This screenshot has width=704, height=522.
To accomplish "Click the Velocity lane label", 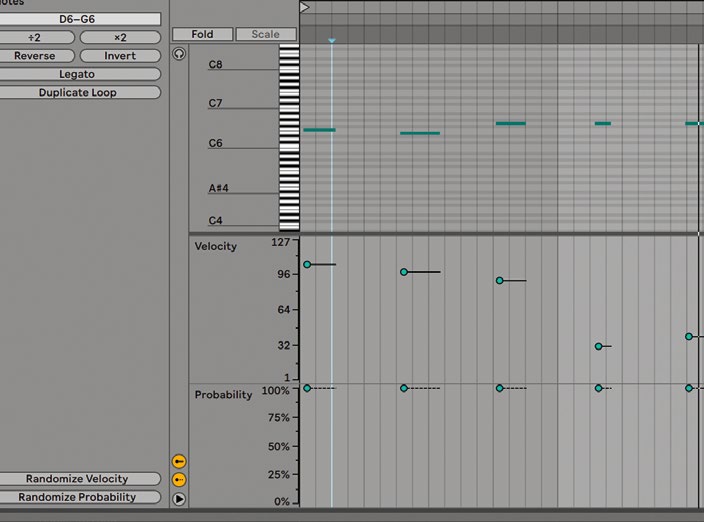I will pos(216,246).
